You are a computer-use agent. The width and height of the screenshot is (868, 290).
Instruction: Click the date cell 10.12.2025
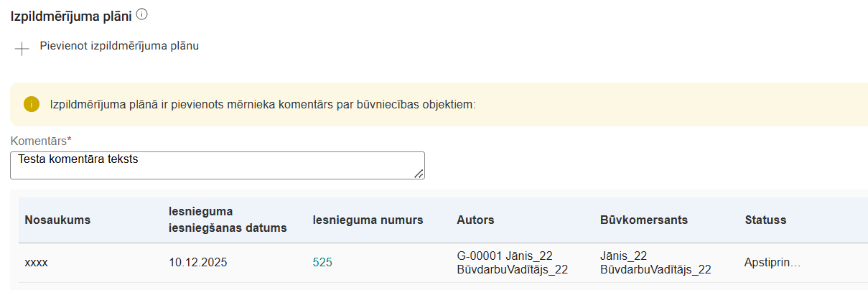[x=197, y=263]
